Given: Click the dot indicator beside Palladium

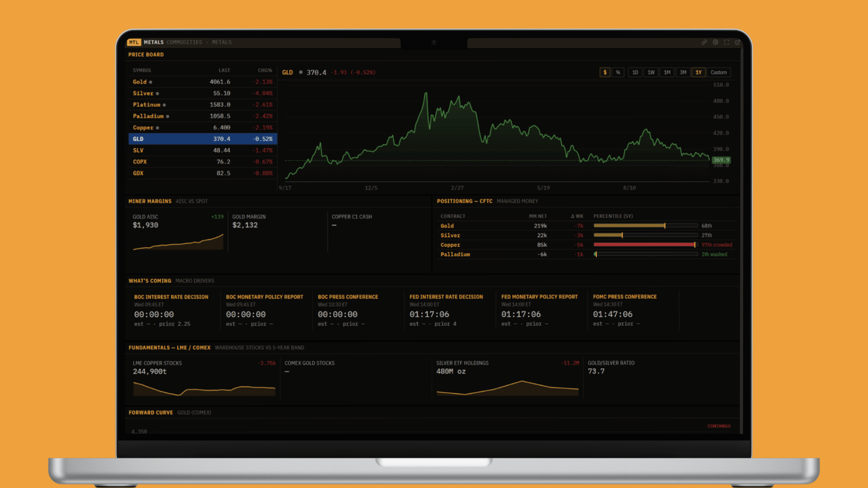Looking at the screenshot, I should 168,117.
